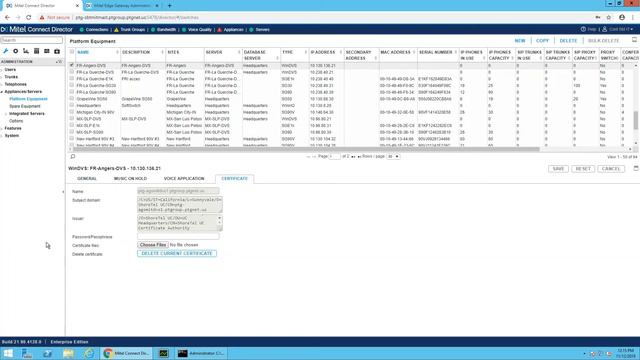640x360 pixels.
Task: Bookmark this page with star icon
Action: (x=609, y=18)
